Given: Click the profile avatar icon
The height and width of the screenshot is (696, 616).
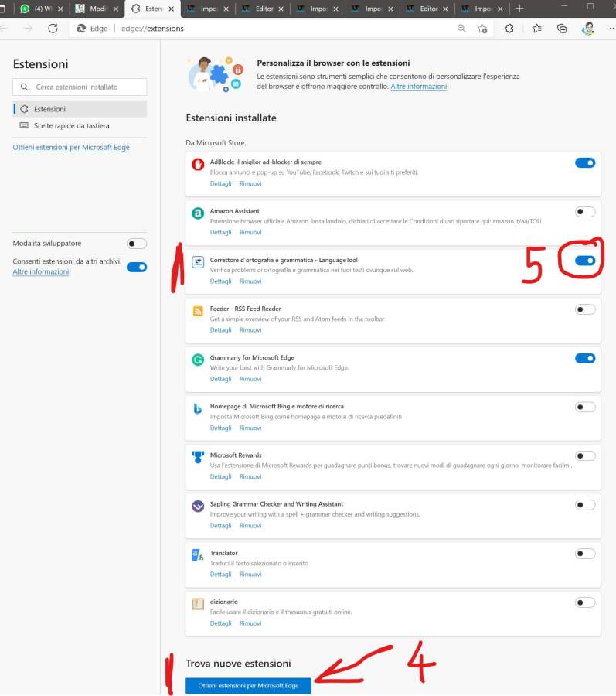Looking at the screenshot, I should pyautogui.click(x=588, y=29).
